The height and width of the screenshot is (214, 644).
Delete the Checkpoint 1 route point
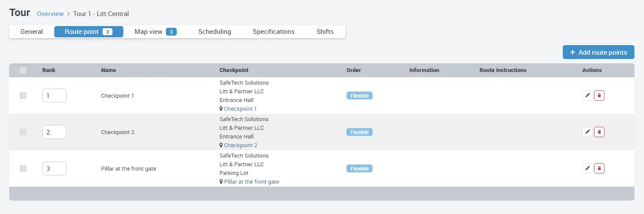(x=599, y=95)
